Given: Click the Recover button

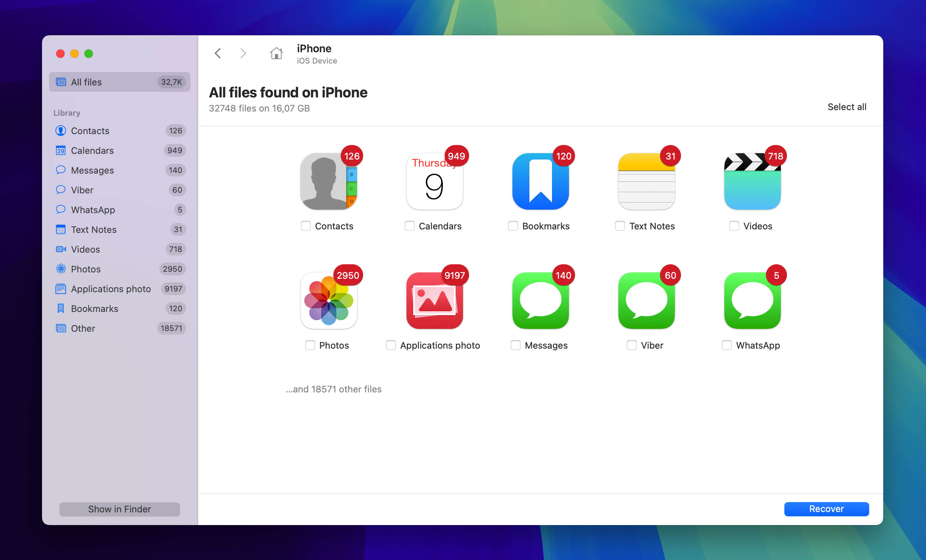Looking at the screenshot, I should pos(826,509).
